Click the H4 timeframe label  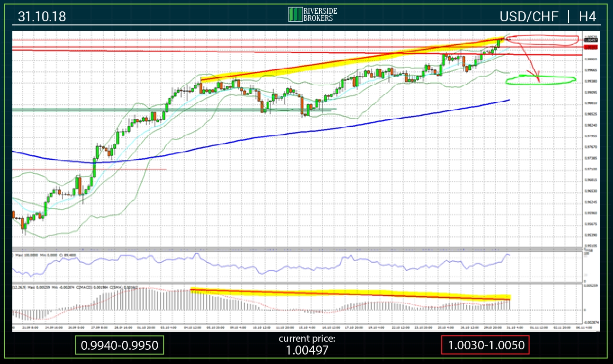(587, 17)
